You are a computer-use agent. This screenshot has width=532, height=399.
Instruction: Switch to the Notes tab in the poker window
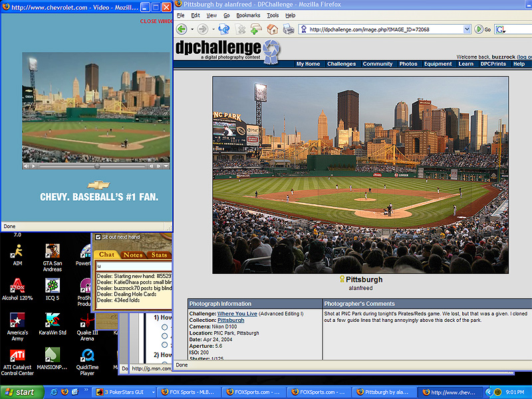[133, 255]
